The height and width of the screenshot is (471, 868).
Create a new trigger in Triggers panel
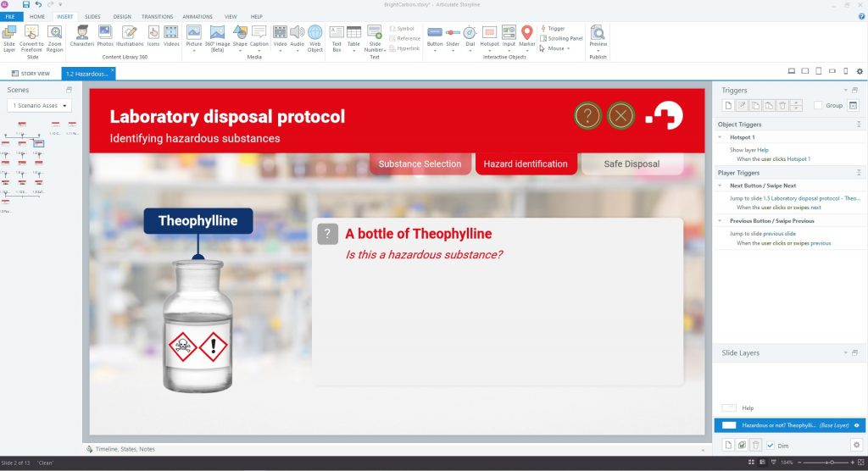[x=728, y=105]
